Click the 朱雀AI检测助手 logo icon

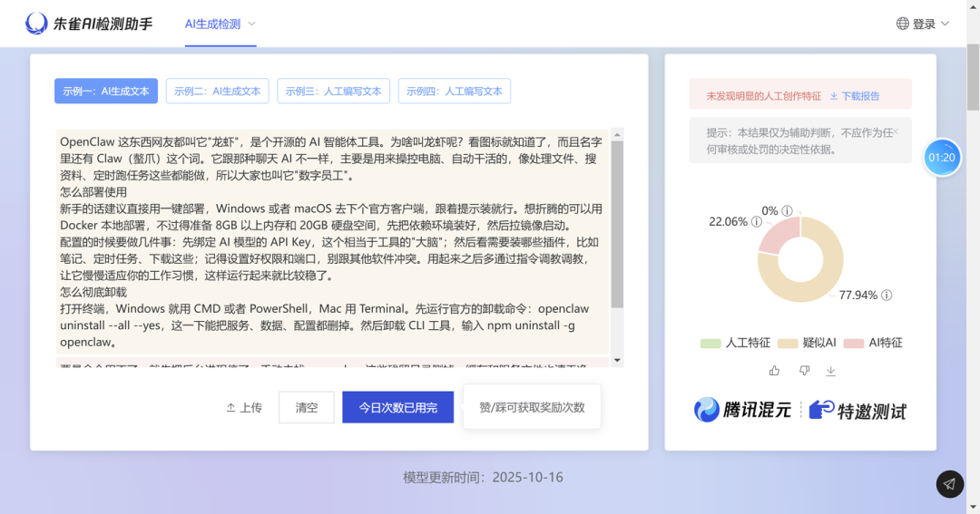point(36,24)
